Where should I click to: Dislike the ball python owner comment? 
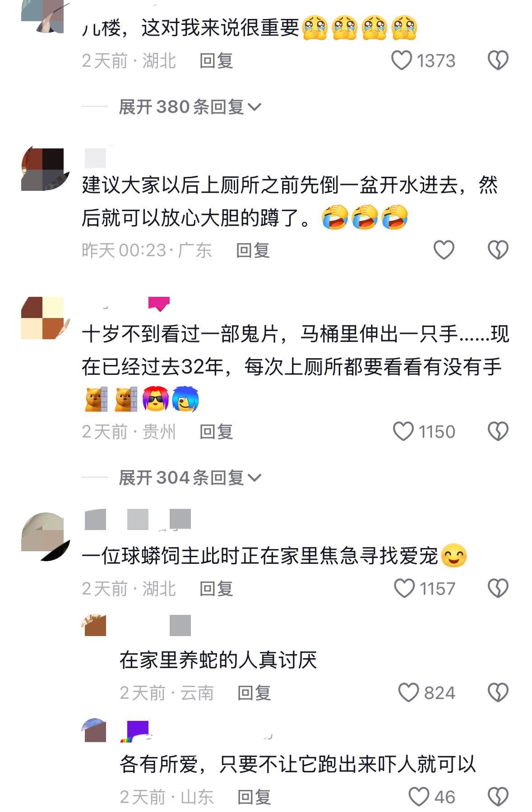pyautogui.click(x=498, y=588)
